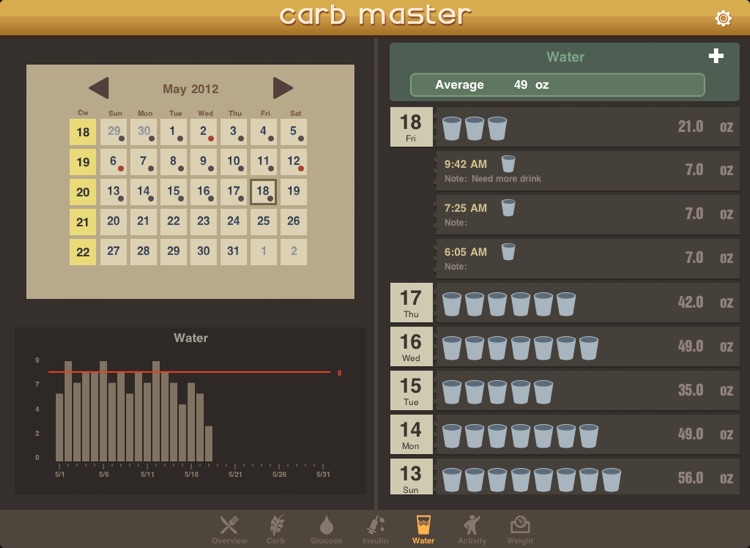
Task: Open the 7:25 AM water entry
Action: pyautogui.click(x=588, y=215)
